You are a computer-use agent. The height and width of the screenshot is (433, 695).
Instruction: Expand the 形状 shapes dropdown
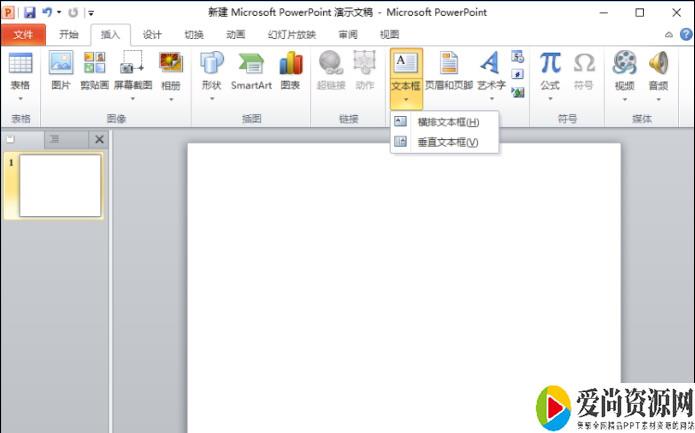click(211, 98)
